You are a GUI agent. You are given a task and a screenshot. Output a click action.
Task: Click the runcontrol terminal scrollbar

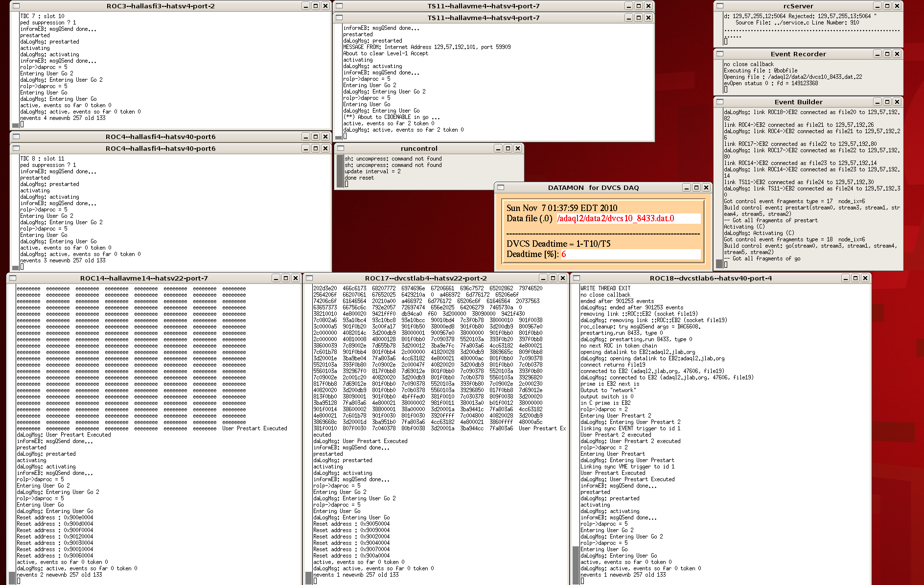point(340,171)
